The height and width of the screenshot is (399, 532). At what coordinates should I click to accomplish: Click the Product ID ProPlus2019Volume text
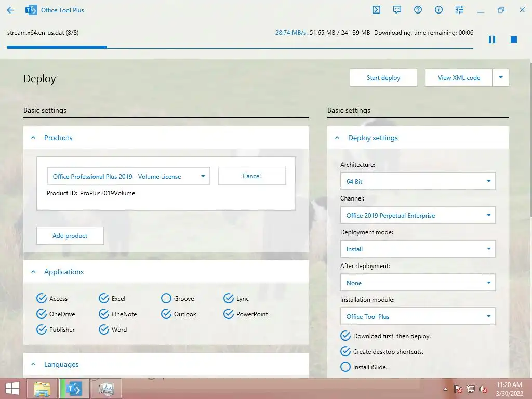click(91, 193)
